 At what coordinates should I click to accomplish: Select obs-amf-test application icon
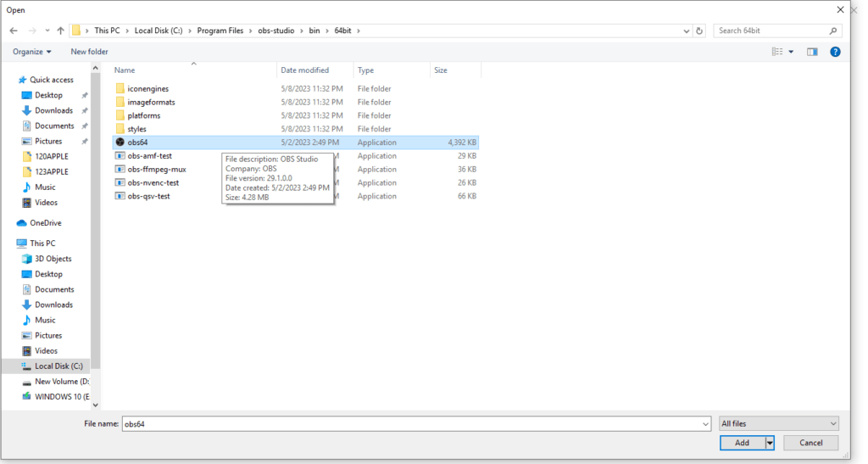pyautogui.click(x=120, y=155)
